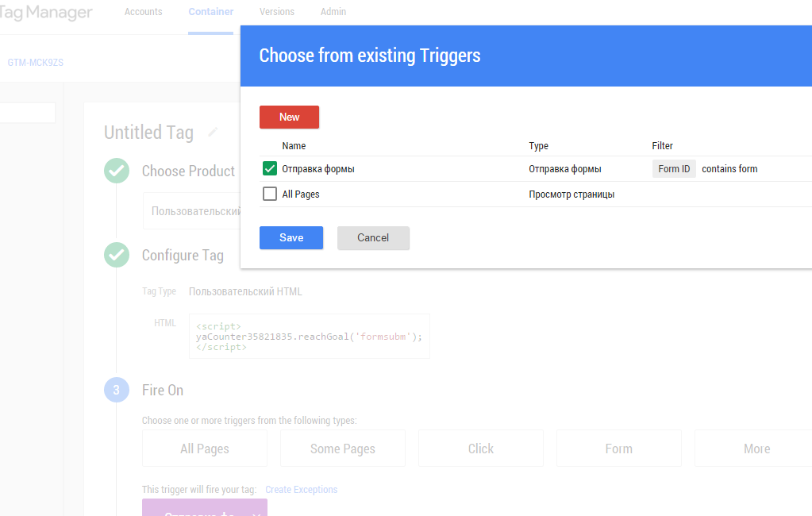Click the Untitled Tag title

tap(149, 133)
